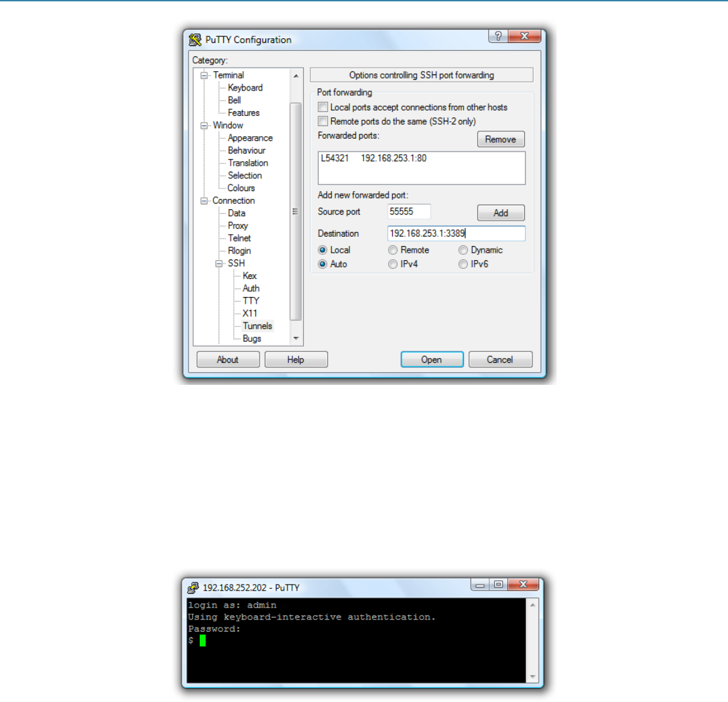Select the Window category label
The height and width of the screenshot is (702, 728).
tap(228, 125)
